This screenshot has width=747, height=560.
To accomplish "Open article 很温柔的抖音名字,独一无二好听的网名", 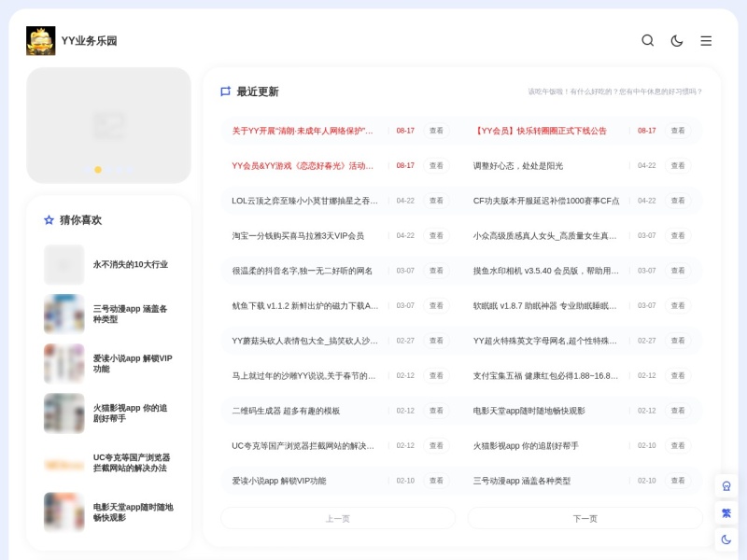I will click(x=302, y=271).
